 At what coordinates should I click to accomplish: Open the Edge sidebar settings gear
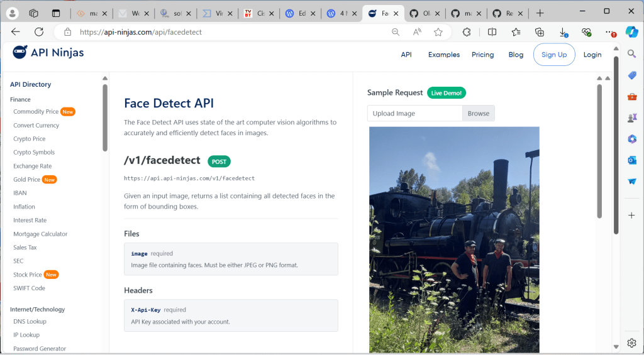coord(632,342)
